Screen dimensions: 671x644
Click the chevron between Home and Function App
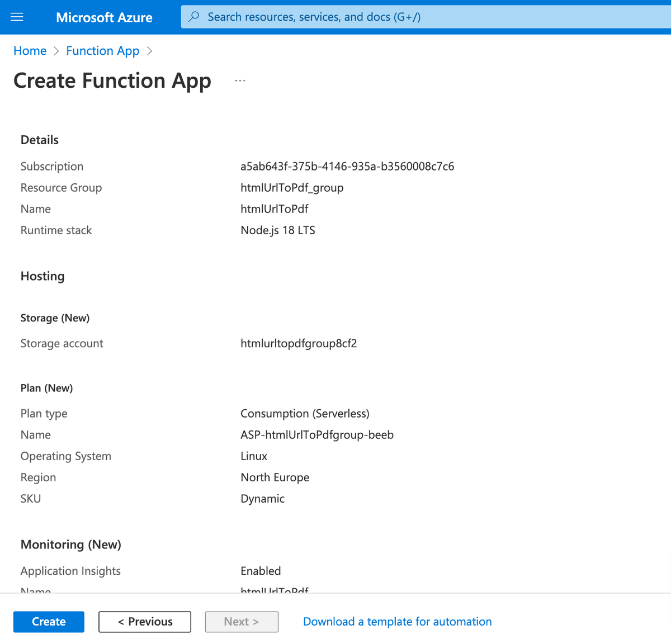point(56,51)
